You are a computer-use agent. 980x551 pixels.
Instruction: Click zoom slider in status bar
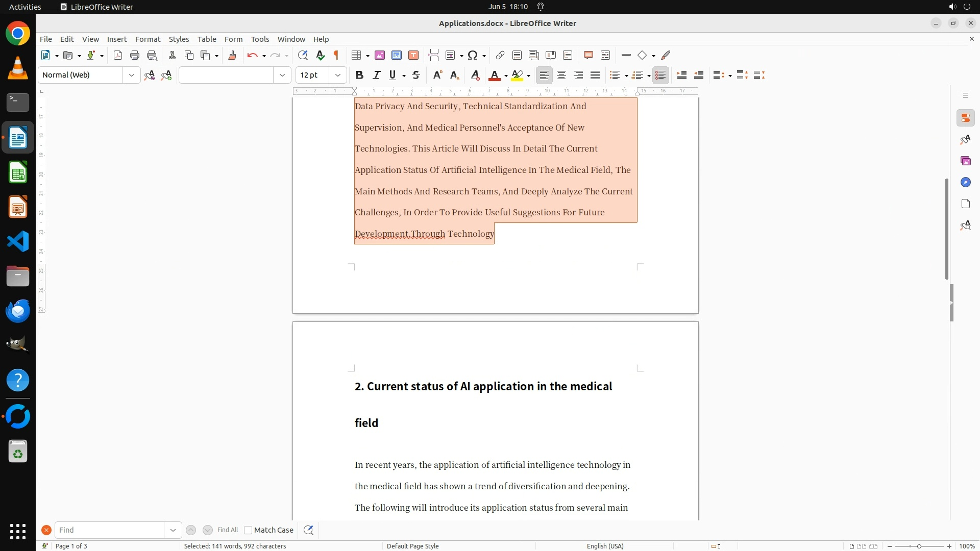[x=919, y=546]
